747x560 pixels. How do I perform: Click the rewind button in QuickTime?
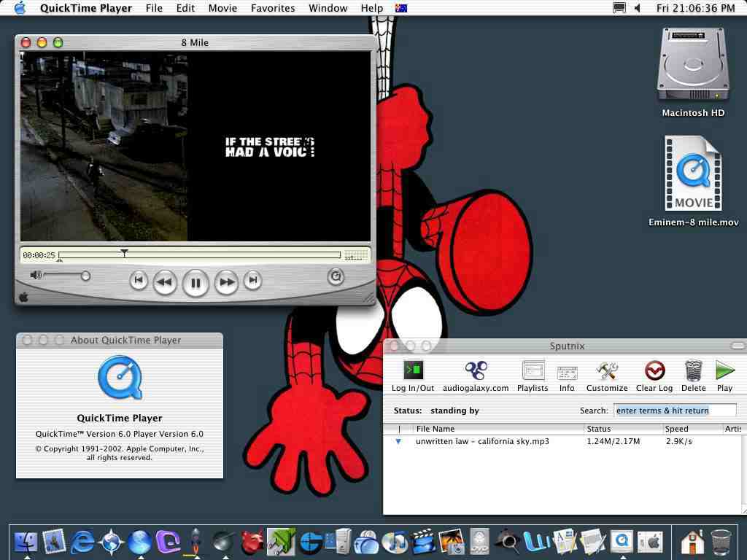click(165, 282)
